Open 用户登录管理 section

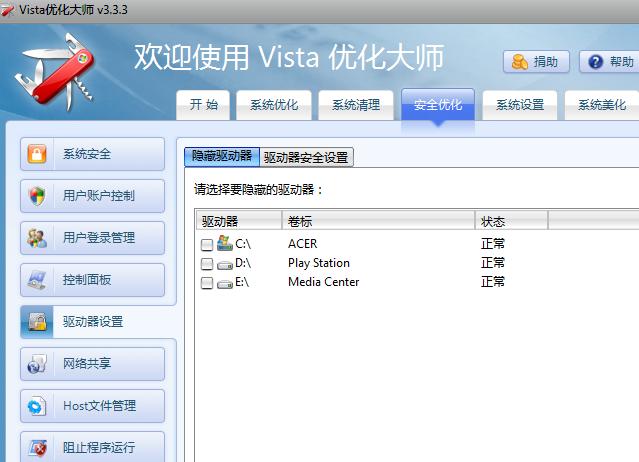click(x=93, y=238)
